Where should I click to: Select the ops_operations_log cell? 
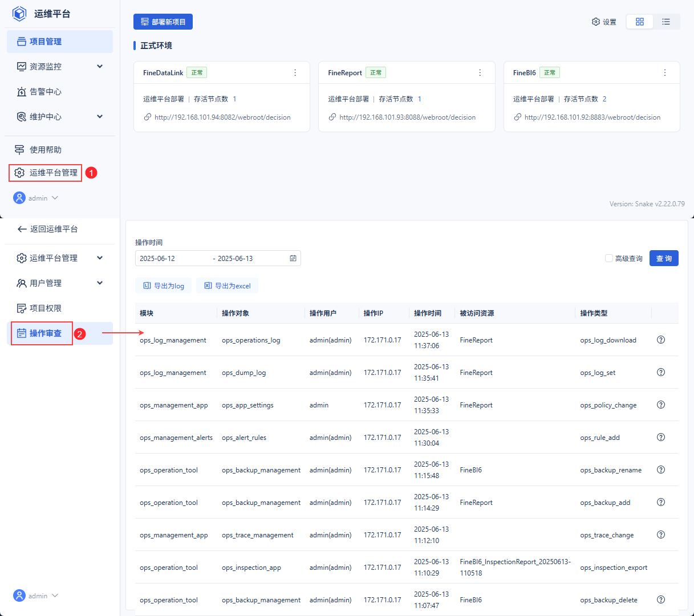pyautogui.click(x=251, y=340)
